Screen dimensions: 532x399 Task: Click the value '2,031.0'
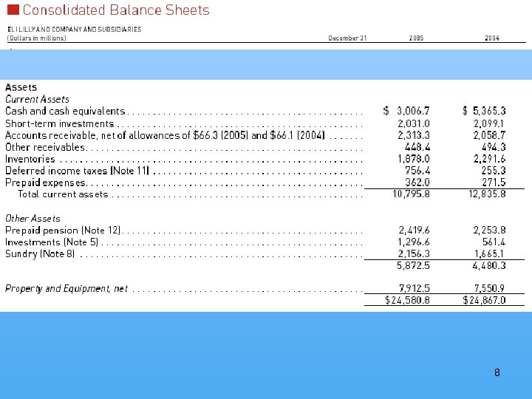[414, 123]
